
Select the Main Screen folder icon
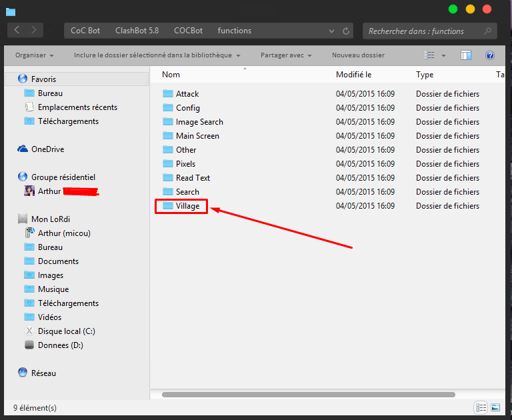point(168,135)
